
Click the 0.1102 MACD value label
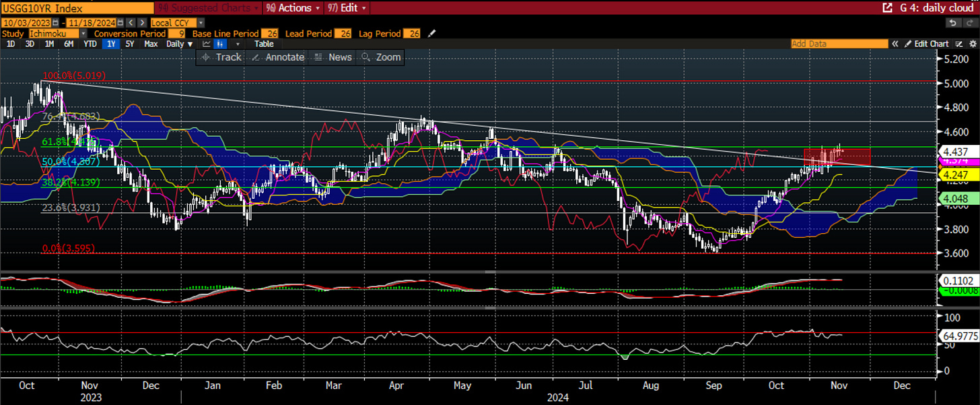(x=960, y=280)
